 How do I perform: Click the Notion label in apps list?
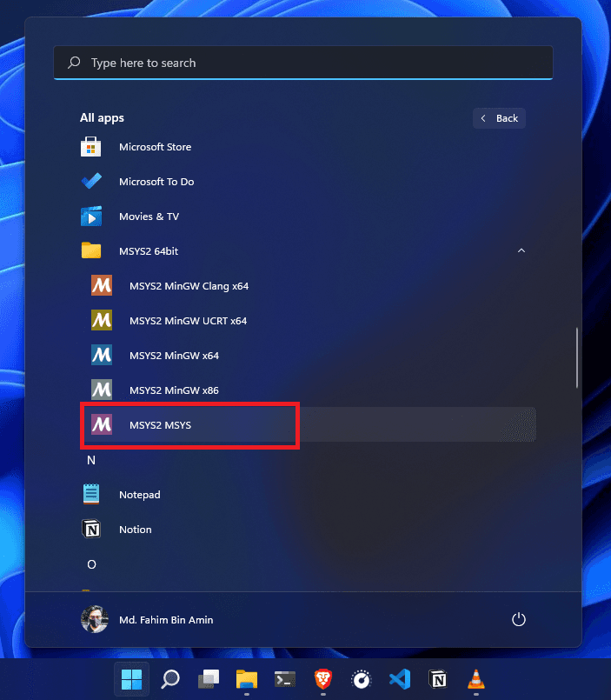point(136,530)
